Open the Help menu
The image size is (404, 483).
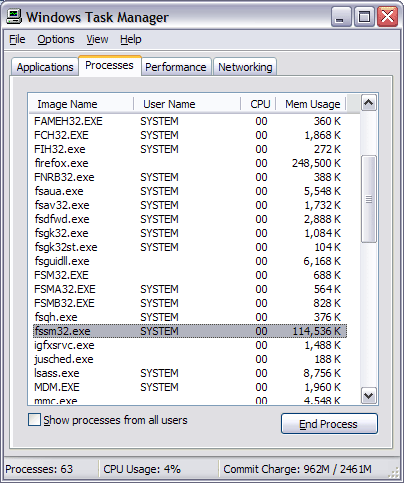[x=131, y=39]
